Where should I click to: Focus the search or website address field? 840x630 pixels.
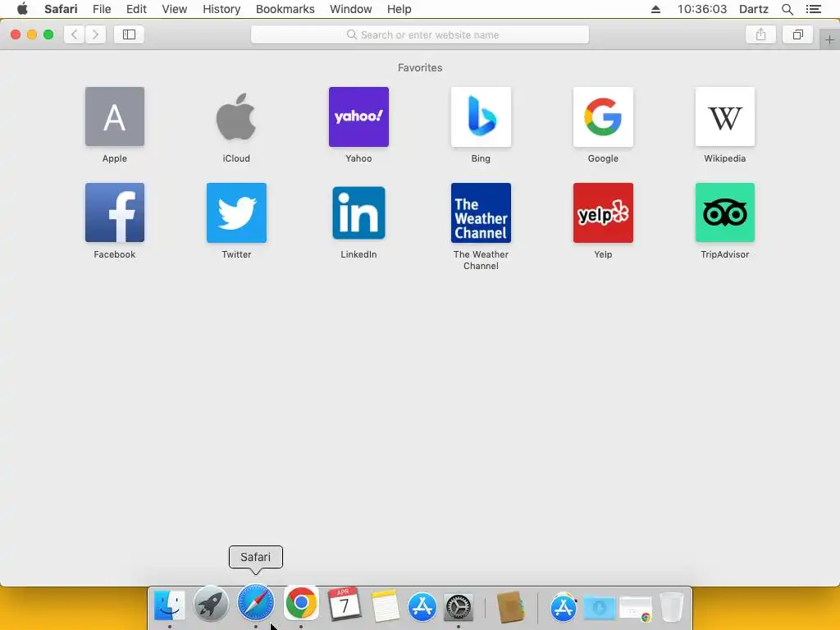420,34
